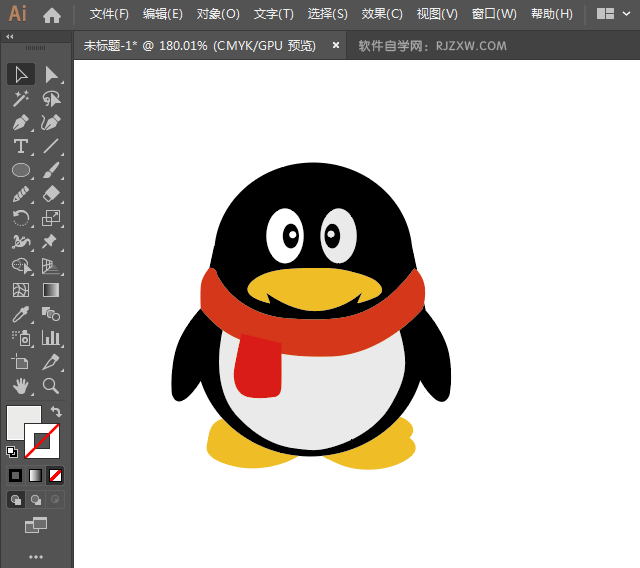
Task: Close the 未标题-1 document tab
Action: tap(336, 45)
